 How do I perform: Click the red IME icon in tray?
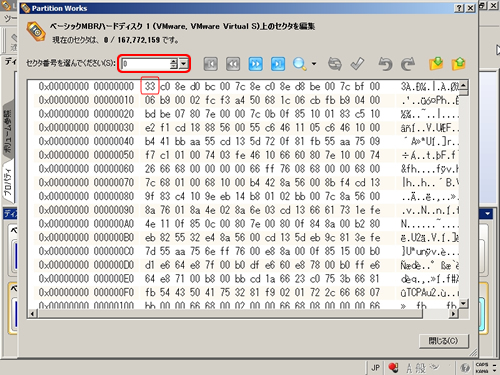pyautogui.click(x=393, y=368)
